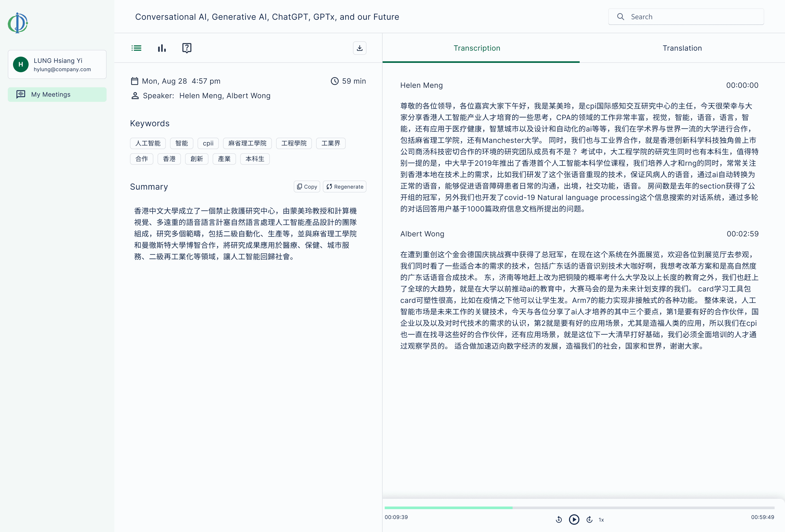
Task: Change the 1x playback speed
Action: pyautogui.click(x=601, y=520)
